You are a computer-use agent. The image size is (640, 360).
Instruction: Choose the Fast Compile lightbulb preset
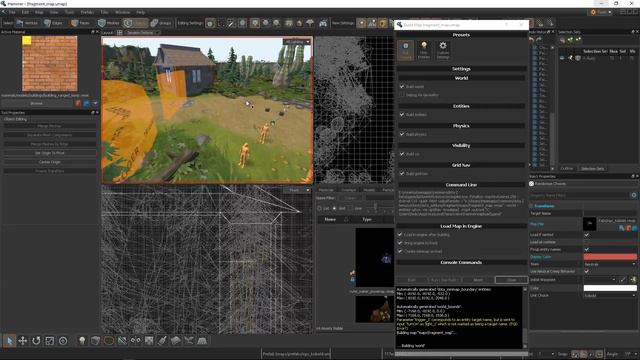point(424,50)
